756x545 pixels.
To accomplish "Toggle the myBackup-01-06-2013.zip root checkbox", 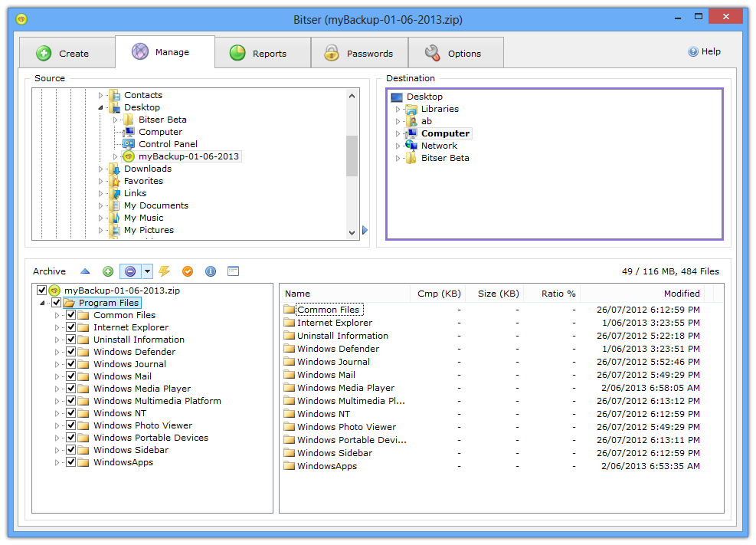I will [x=42, y=291].
